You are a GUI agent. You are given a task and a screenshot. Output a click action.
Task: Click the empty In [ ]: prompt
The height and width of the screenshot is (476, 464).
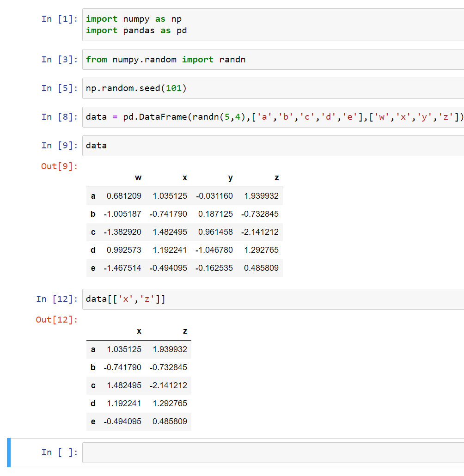click(x=60, y=452)
